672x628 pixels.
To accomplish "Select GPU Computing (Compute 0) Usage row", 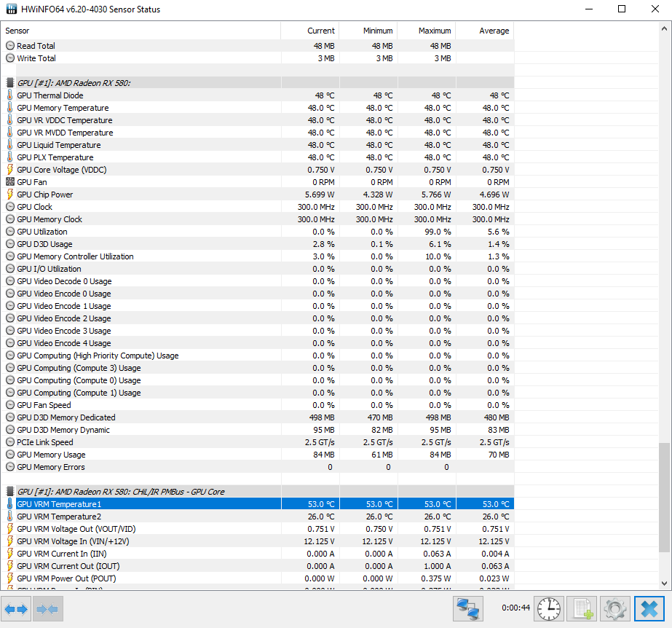I will pos(257,380).
